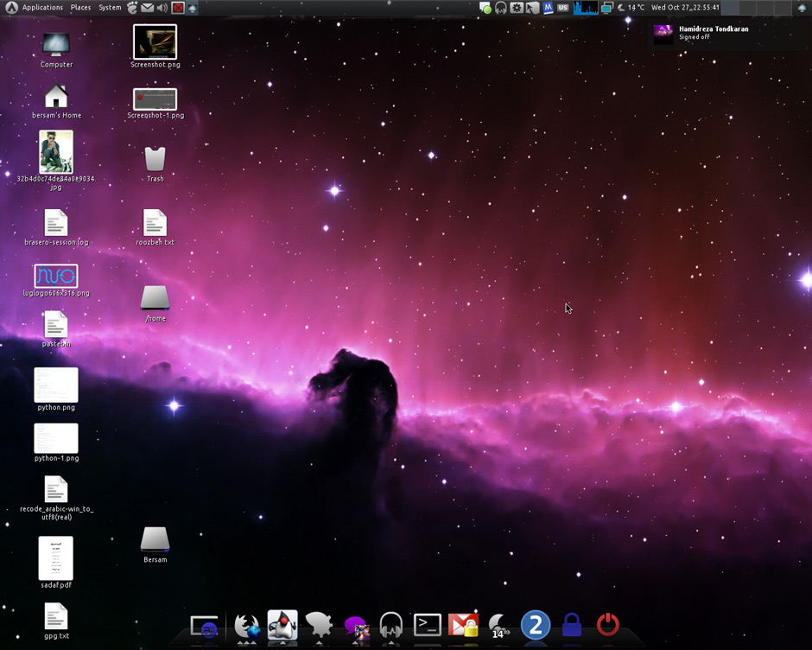Open the Applications menu
The image size is (812, 650).
[x=42, y=7]
